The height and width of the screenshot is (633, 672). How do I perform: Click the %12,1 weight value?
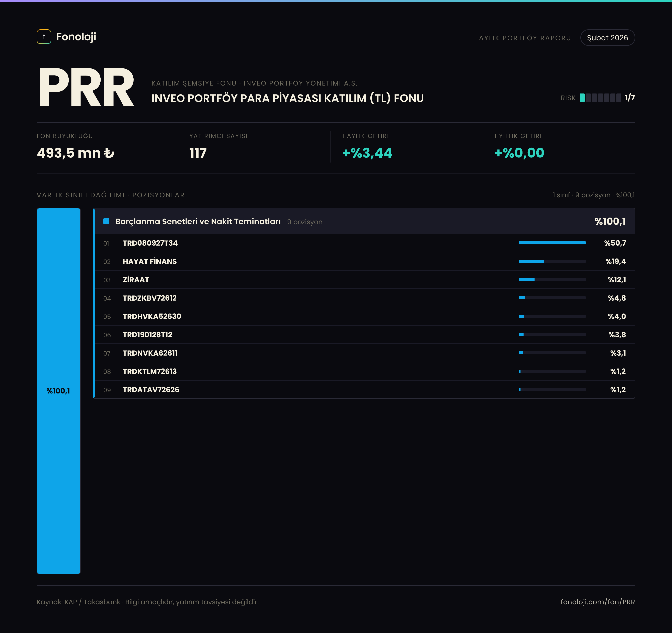617,280
